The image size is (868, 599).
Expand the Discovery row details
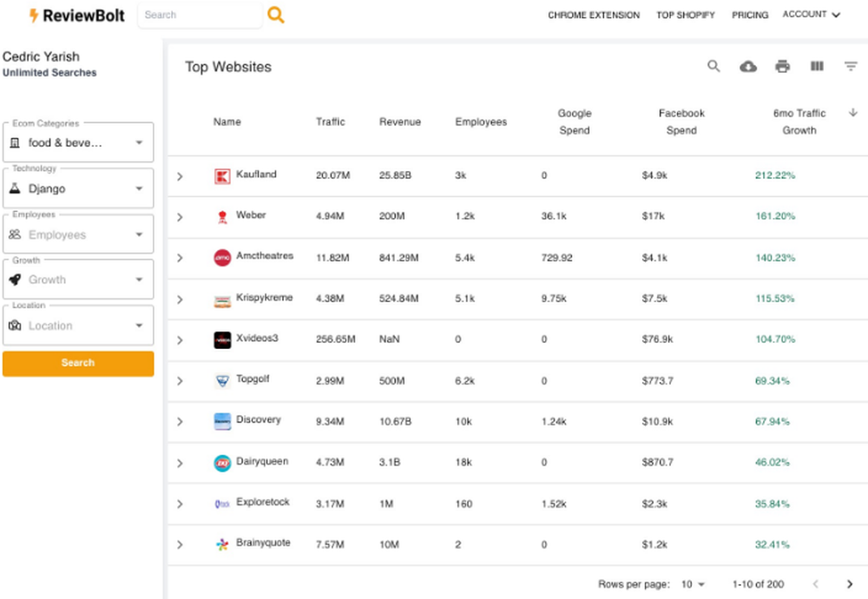pyautogui.click(x=180, y=421)
